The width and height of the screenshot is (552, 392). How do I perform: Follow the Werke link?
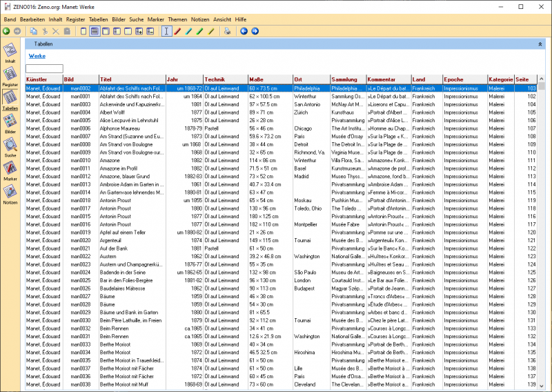[x=37, y=56]
